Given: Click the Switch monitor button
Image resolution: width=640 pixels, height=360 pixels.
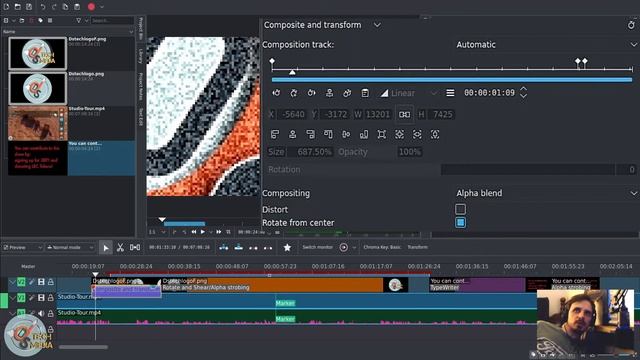Looking at the screenshot, I should (317, 247).
